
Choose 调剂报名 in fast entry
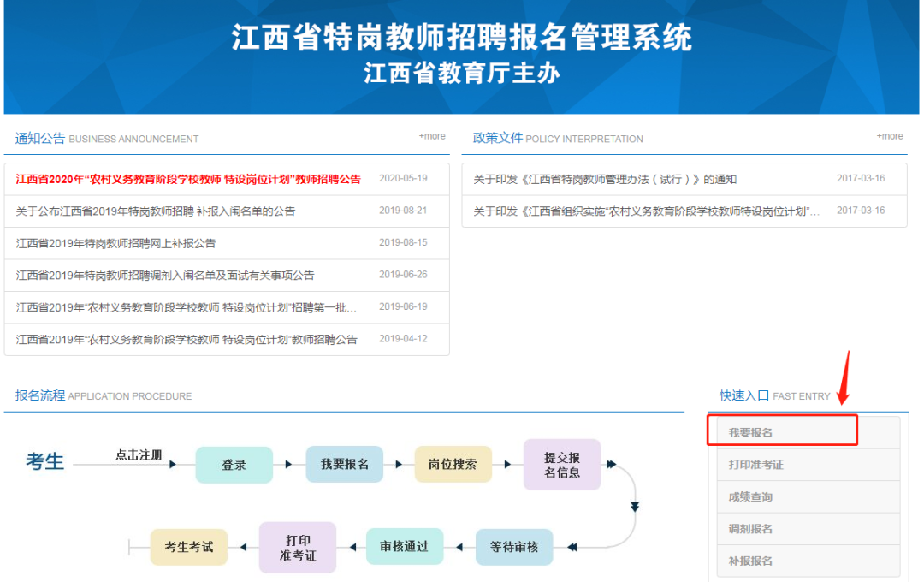(750, 529)
